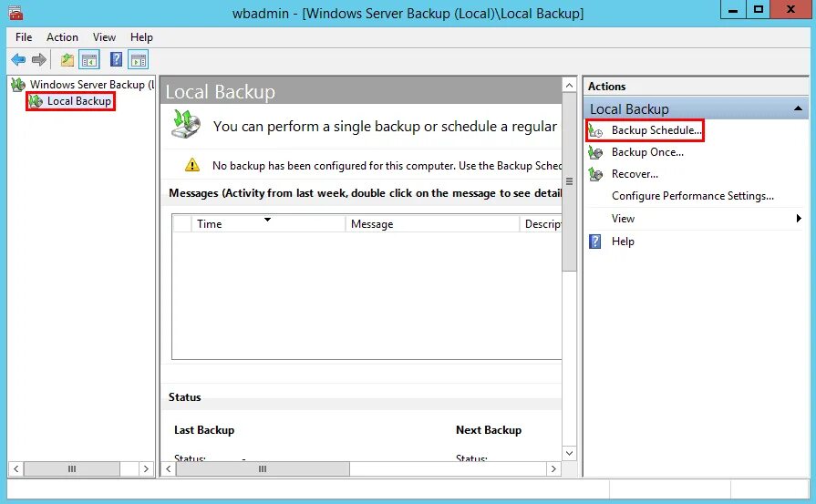Click the Local Backup gray header title
The width and height of the screenshot is (816, 504).
pyautogui.click(x=220, y=92)
